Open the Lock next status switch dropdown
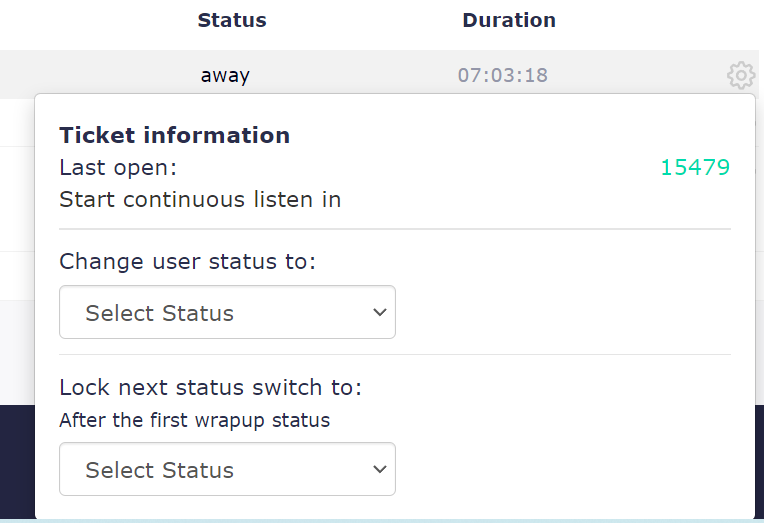 coord(227,469)
